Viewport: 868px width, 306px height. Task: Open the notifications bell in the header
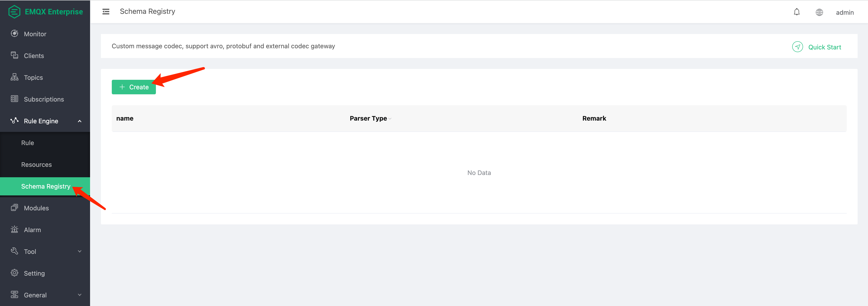click(796, 12)
